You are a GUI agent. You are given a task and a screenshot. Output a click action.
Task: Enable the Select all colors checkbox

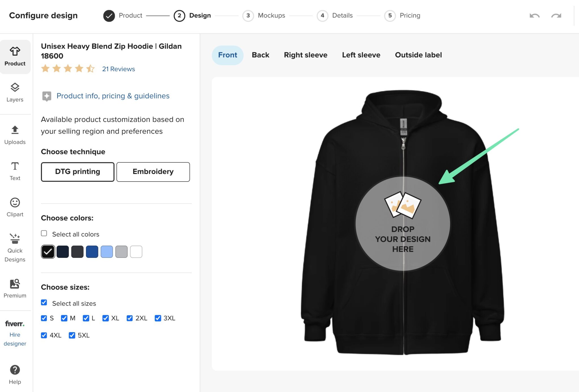click(44, 233)
